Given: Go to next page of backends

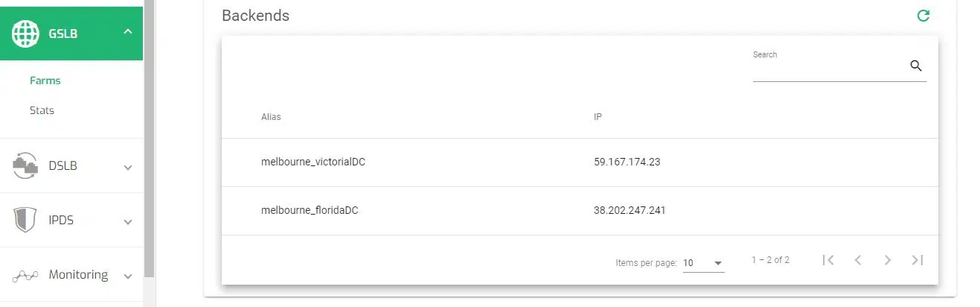Looking at the screenshot, I should 887,260.
